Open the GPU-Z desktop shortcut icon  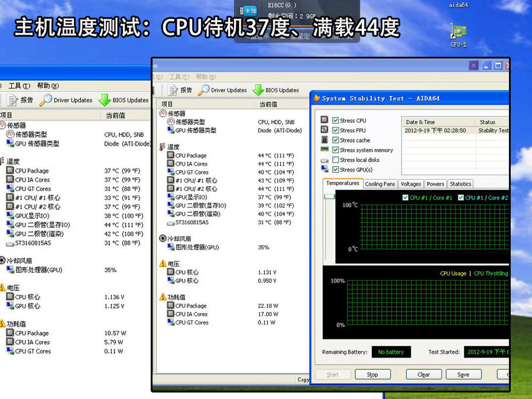(458, 33)
